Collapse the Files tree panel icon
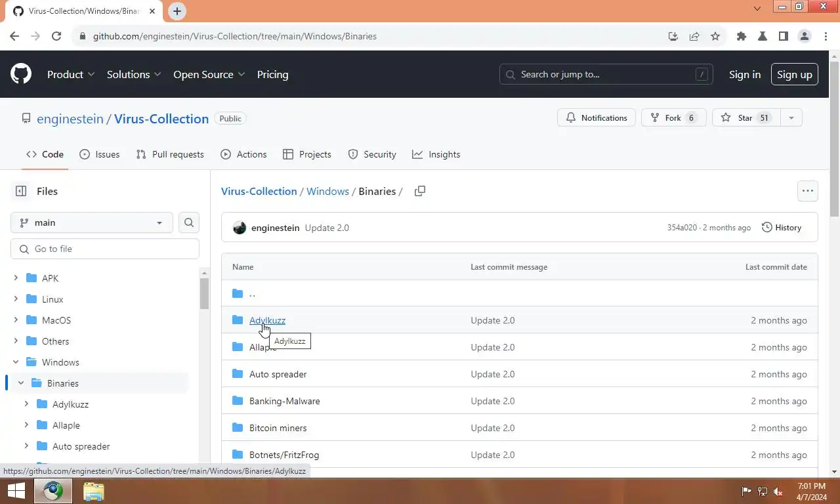The image size is (840, 504). [21, 191]
